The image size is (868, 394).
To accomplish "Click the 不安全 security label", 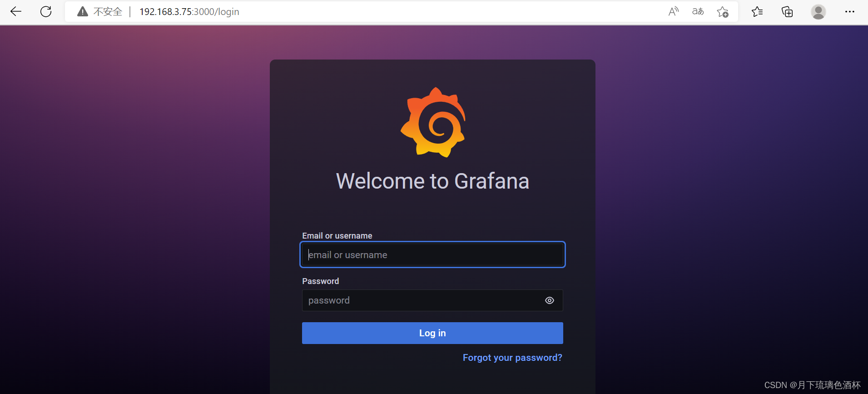I will pyautogui.click(x=108, y=12).
